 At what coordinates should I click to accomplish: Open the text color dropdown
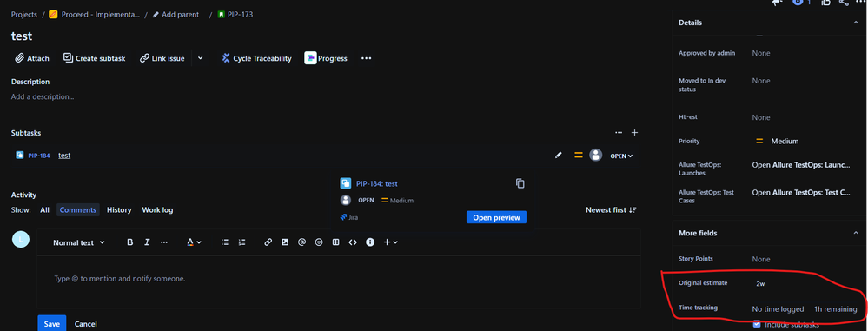tap(194, 242)
